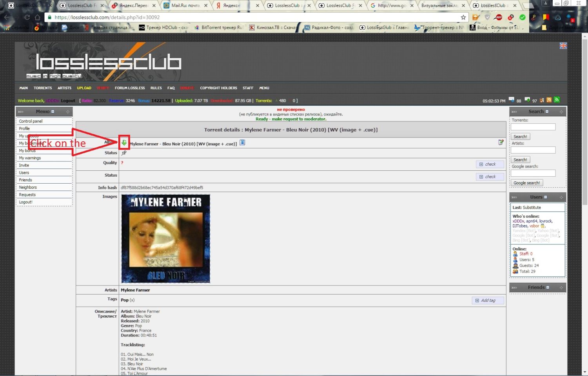Open user DJTobes in Who's online

click(520, 226)
